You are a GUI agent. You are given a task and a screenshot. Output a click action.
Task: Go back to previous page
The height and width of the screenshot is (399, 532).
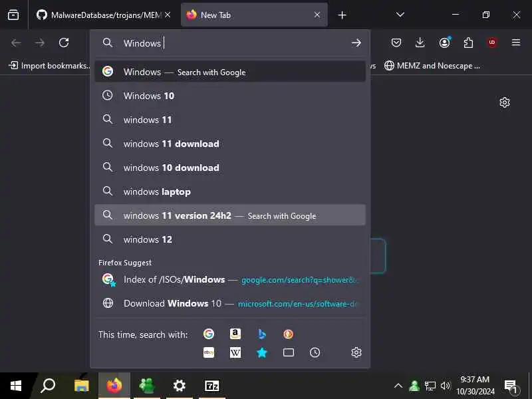tap(16, 43)
